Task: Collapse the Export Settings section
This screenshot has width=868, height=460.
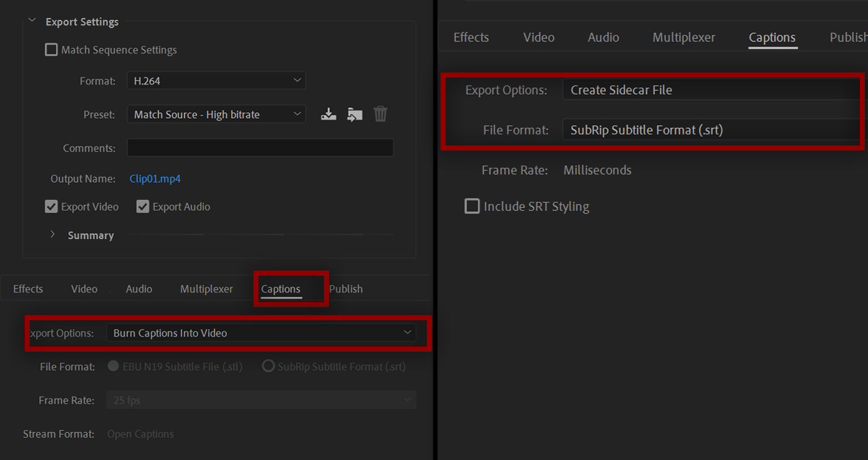Action: point(32,20)
